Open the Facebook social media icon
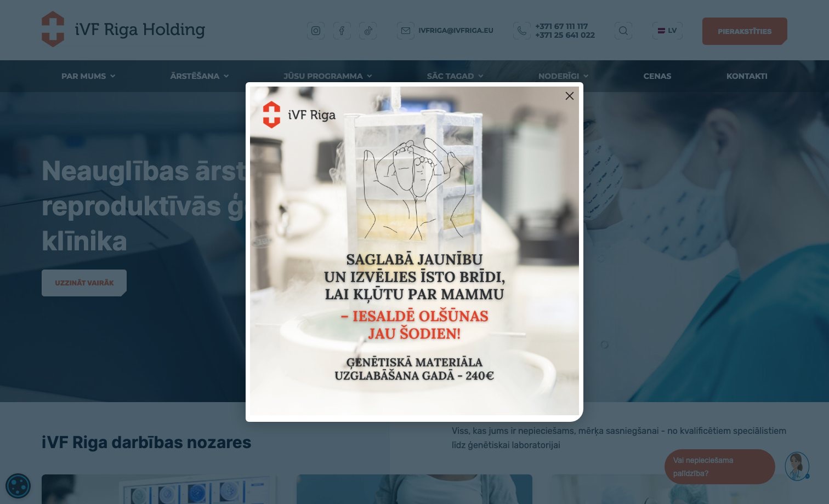This screenshot has width=829, height=504. pos(342,31)
